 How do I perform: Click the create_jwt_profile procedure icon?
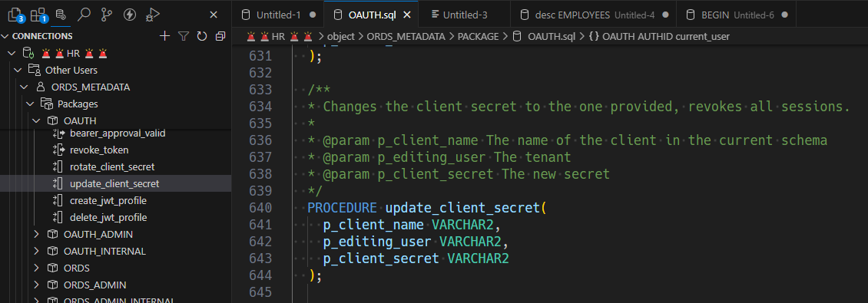click(58, 201)
